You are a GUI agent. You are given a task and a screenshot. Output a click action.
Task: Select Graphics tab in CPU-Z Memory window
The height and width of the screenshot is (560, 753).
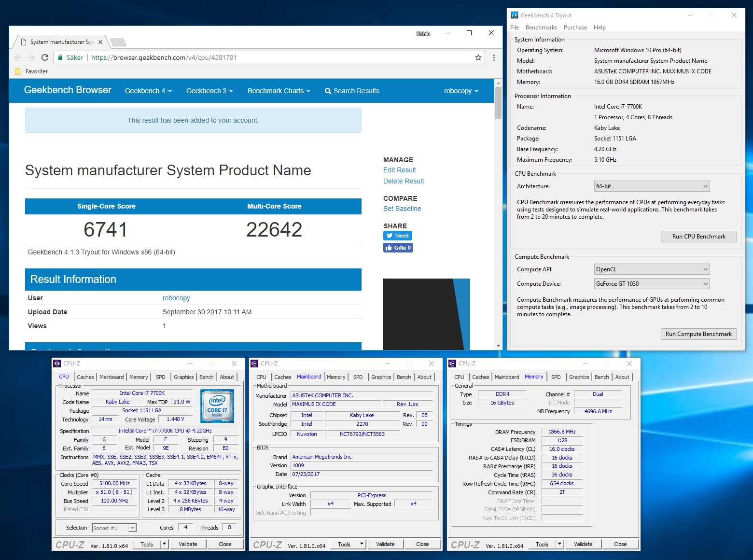click(579, 377)
